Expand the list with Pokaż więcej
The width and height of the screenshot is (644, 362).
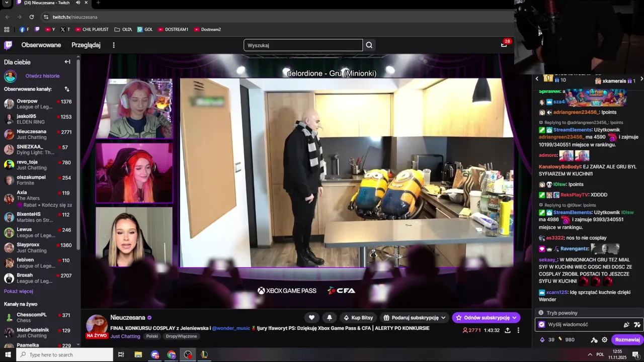click(x=19, y=292)
